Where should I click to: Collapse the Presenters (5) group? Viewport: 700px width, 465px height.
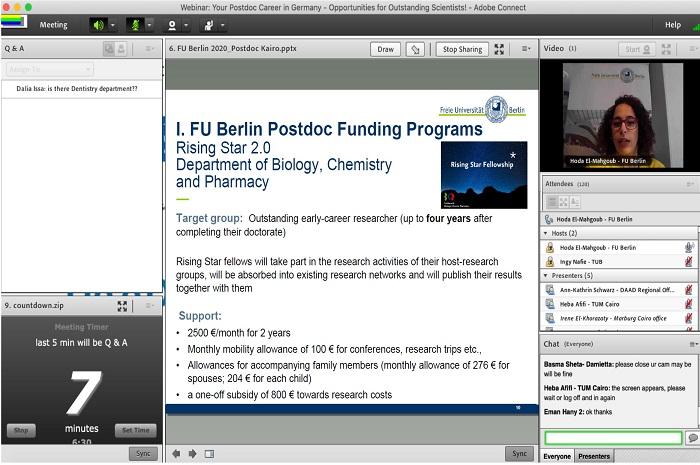pyautogui.click(x=545, y=276)
